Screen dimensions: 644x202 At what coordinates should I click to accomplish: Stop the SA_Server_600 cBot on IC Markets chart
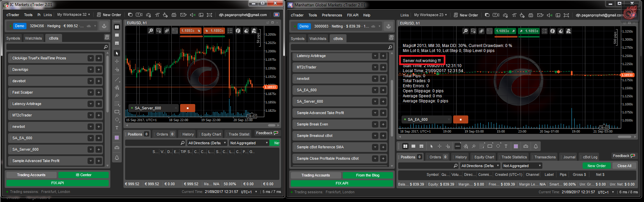[187, 108]
